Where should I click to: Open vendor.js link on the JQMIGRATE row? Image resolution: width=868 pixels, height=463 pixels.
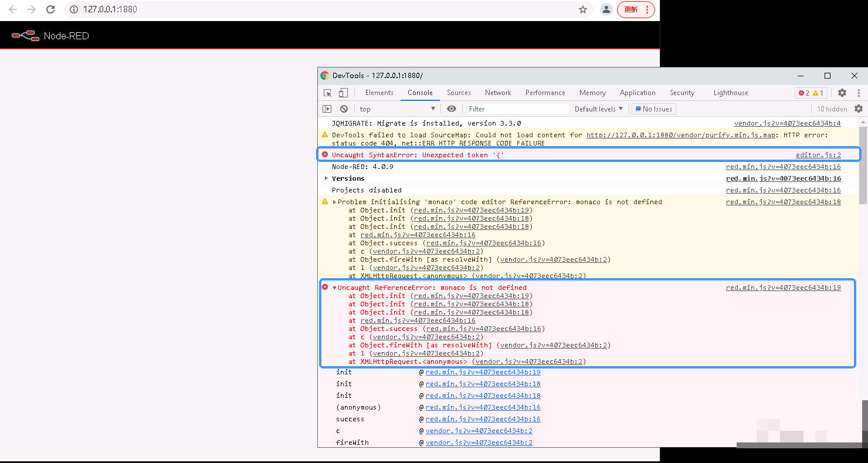[x=788, y=123]
